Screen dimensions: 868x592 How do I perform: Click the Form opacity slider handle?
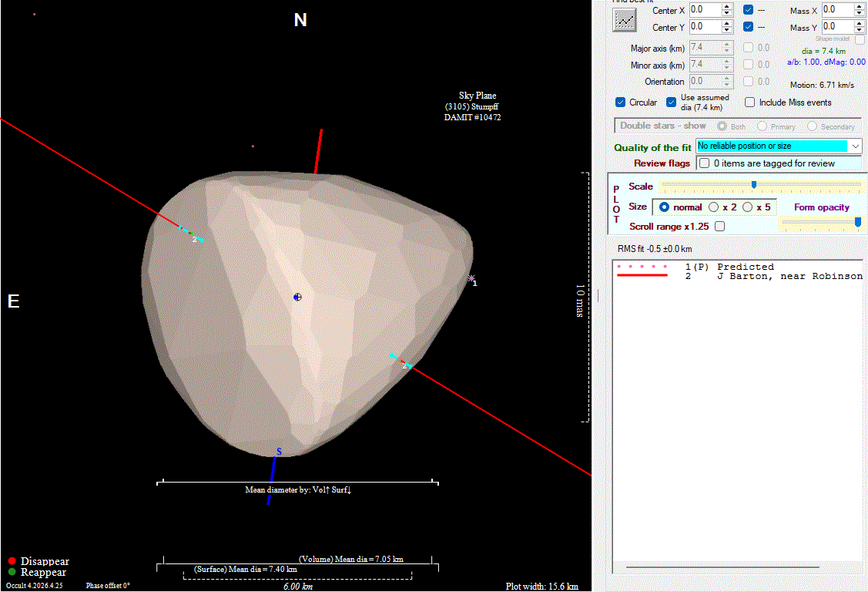pyautogui.click(x=858, y=222)
